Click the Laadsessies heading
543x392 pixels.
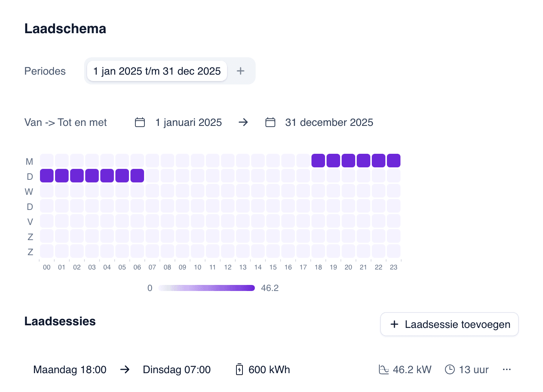click(x=60, y=321)
